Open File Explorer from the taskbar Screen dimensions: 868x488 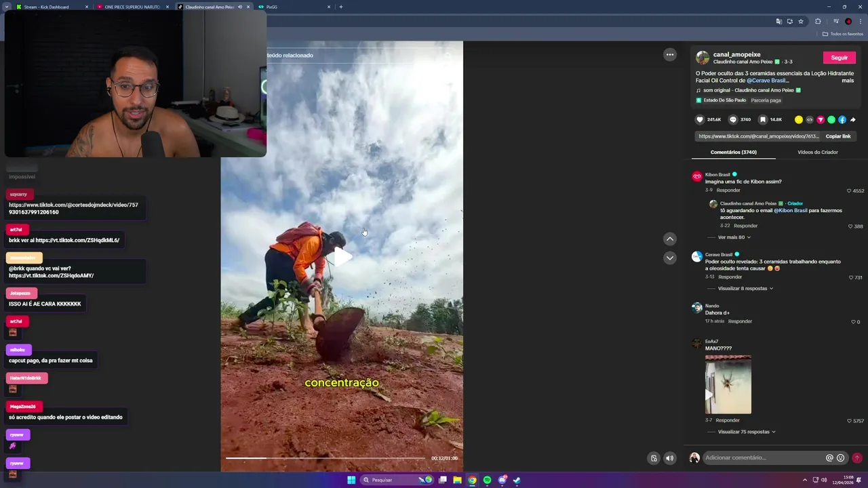click(x=457, y=480)
